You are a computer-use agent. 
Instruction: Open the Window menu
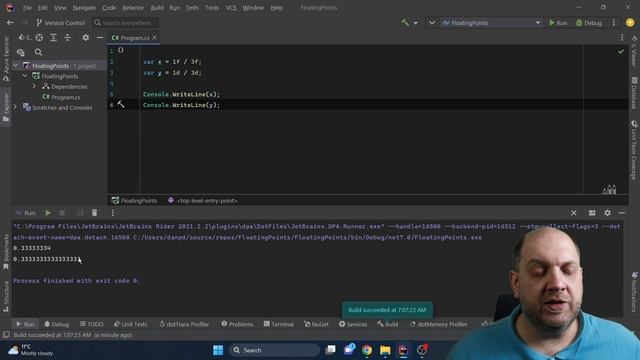(x=253, y=8)
